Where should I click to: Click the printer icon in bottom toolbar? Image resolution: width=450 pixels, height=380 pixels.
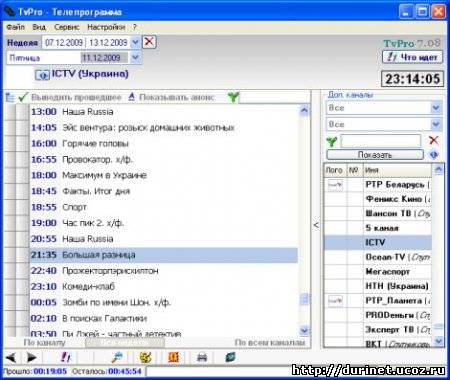tap(202, 357)
